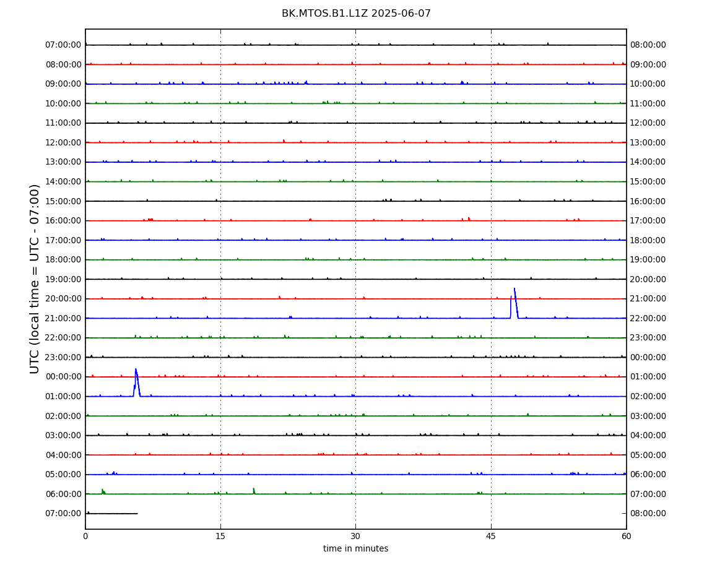
Task: Click the left-axis start time label 10:00:00
Action: [x=64, y=103]
